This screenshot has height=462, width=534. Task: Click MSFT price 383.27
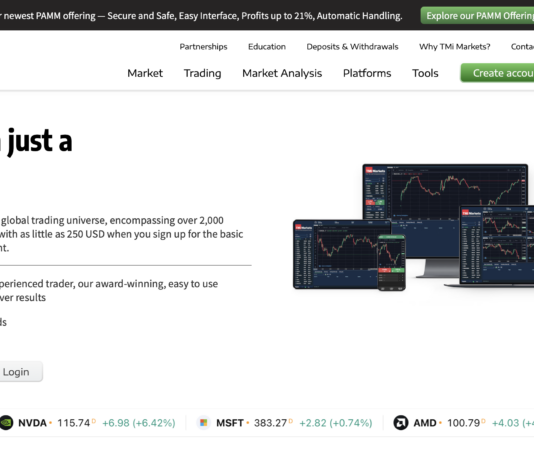[x=270, y=423]
